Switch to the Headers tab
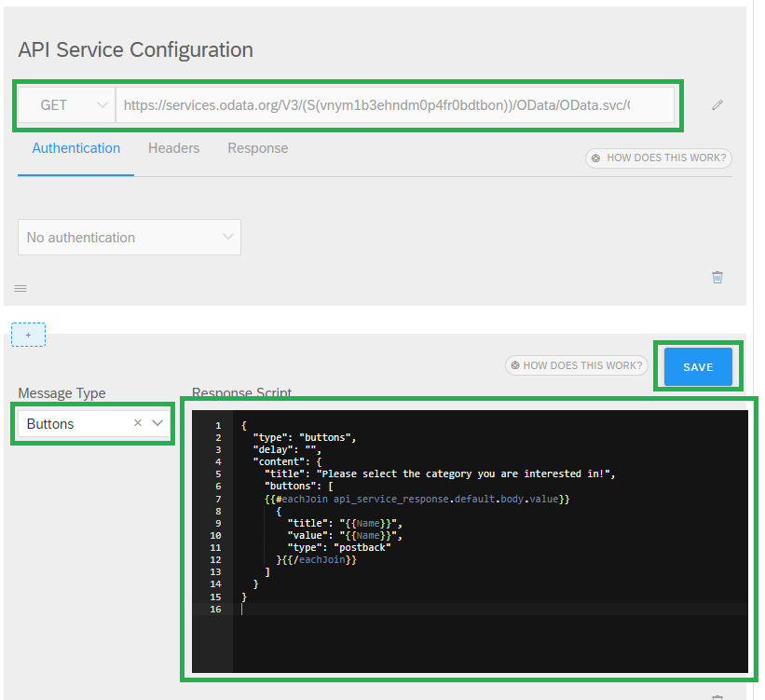Screen dimensions: 765x700 (x=173, y=148)
